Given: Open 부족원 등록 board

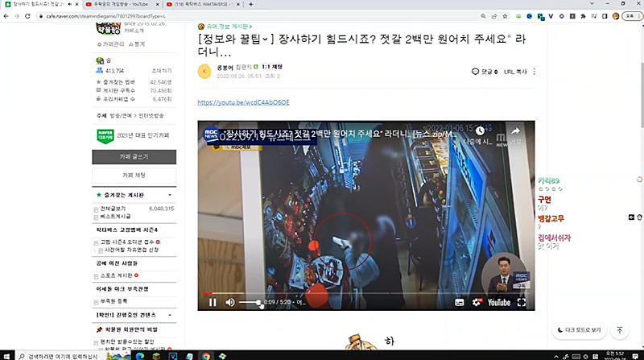Looking at the screenshot, I should [114, 301].
